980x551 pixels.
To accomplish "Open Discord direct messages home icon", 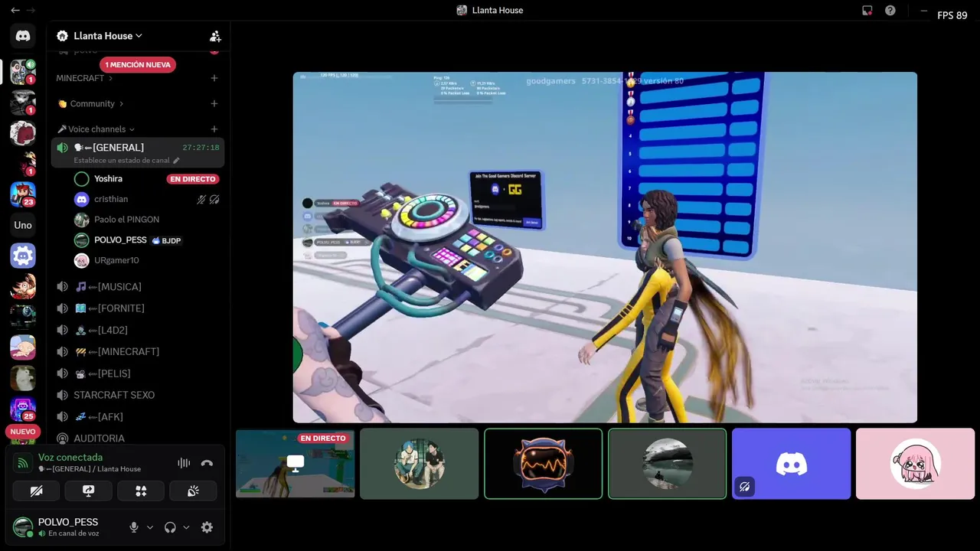I will tap(23, 36).
